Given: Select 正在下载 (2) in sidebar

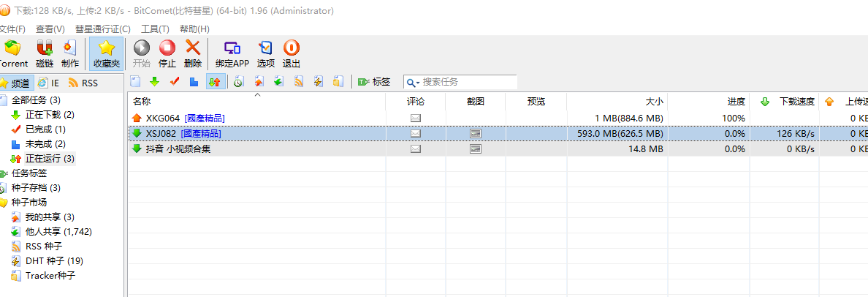Looking at the screenshot, I should [x=50, y=115].
